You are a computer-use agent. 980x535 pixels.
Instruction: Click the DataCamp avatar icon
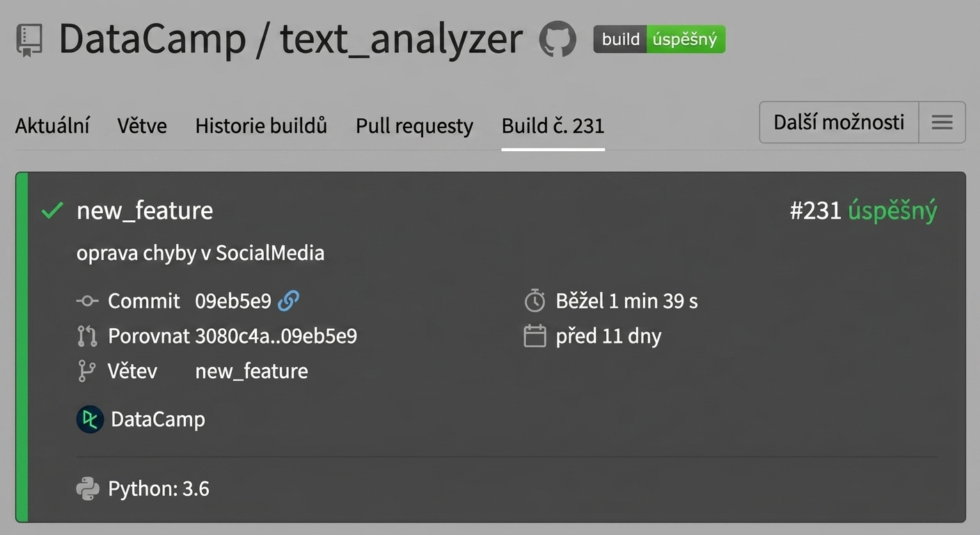90,419
